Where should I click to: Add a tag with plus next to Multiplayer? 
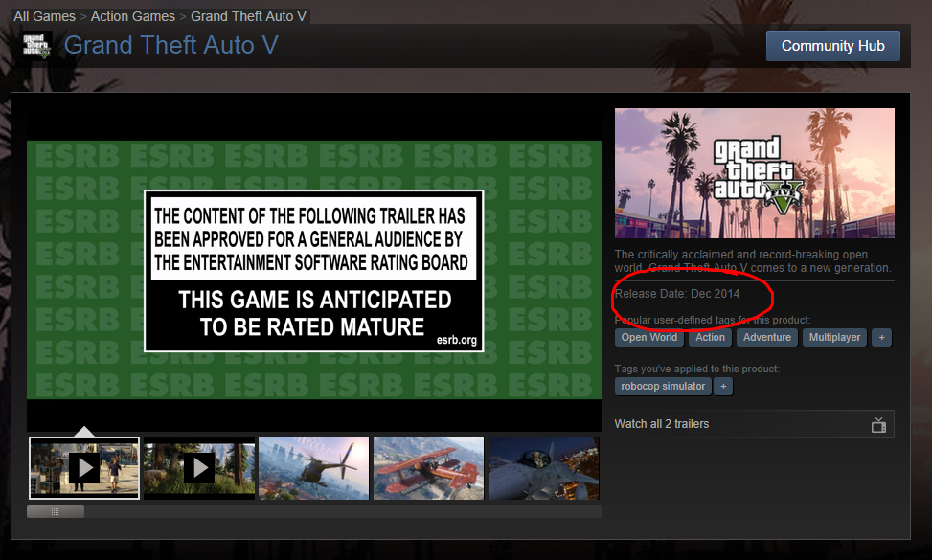pos(881,337)
